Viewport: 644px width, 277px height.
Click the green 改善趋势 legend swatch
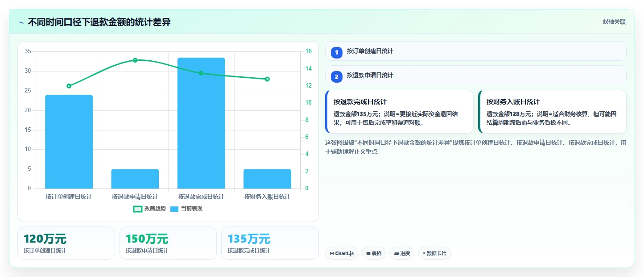(x=138, y=209)
